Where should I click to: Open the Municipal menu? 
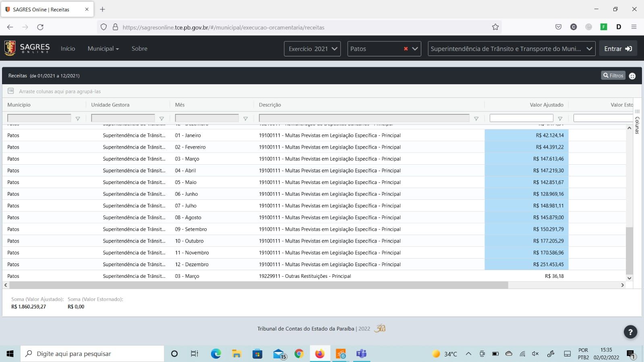point(103,48)
